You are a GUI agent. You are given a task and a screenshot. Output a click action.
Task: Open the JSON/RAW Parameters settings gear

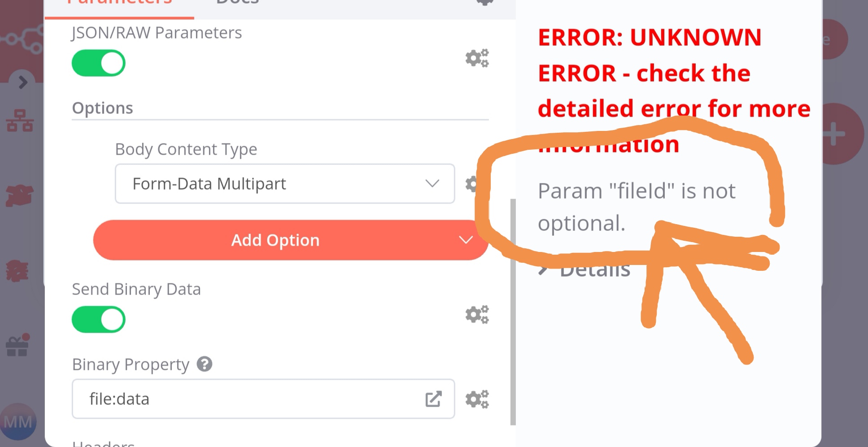tap(477, 58)
